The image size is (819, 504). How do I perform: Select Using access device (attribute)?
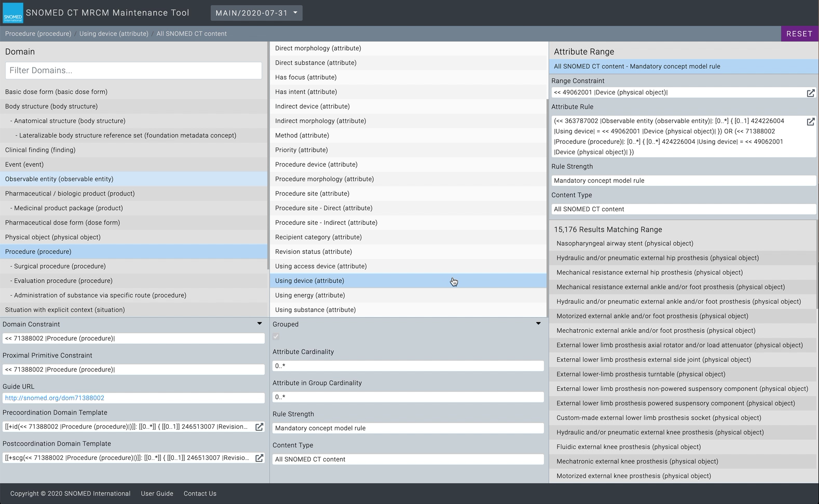click(x=408, y=266)
